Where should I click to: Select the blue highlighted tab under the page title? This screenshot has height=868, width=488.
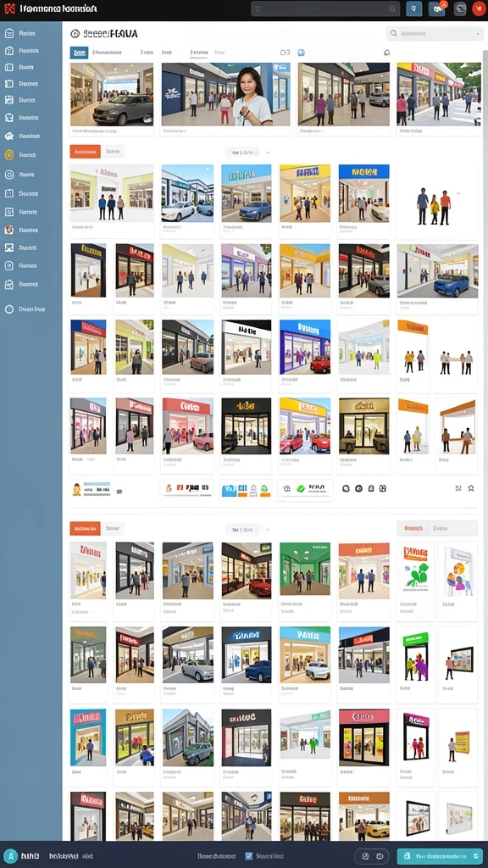79,53
